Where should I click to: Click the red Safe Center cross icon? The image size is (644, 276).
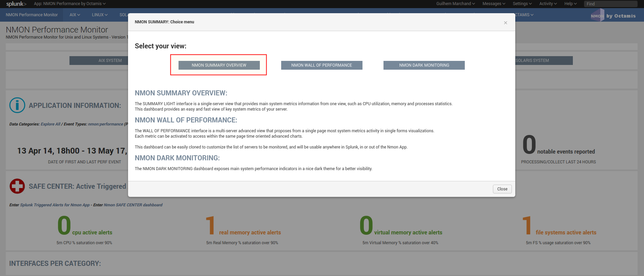click(x=17, y=186)
